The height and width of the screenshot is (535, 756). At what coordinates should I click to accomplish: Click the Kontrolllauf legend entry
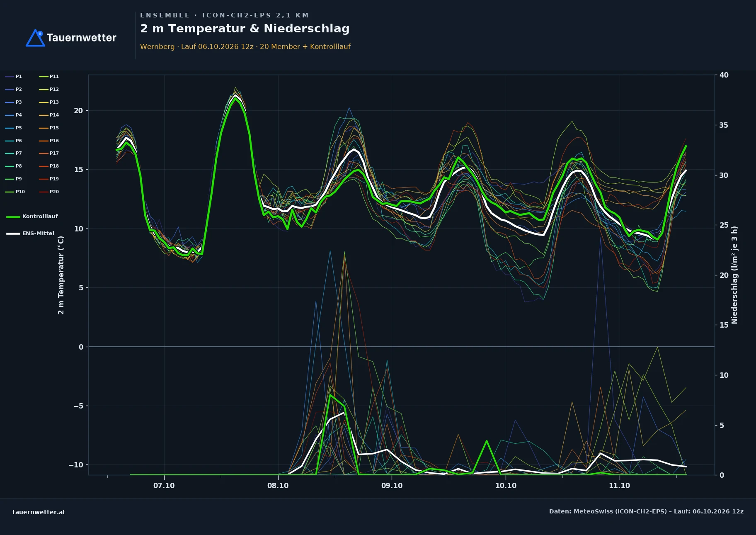32,216
